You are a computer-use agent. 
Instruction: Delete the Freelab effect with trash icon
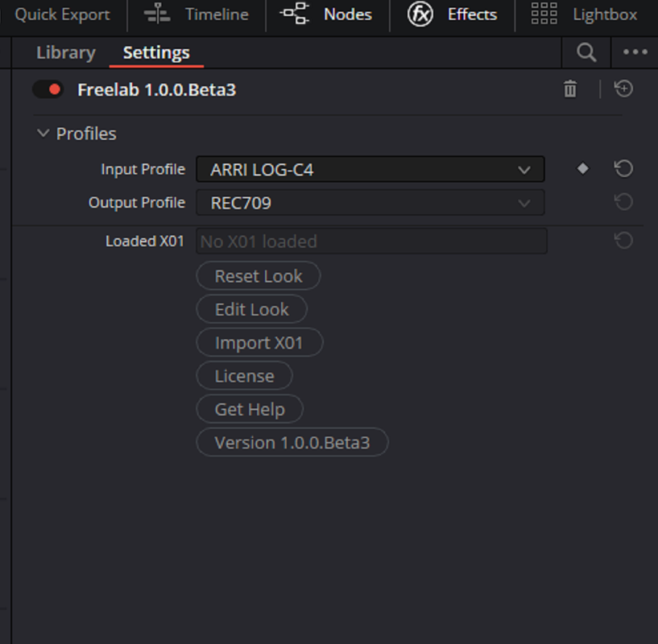point(570,89)
